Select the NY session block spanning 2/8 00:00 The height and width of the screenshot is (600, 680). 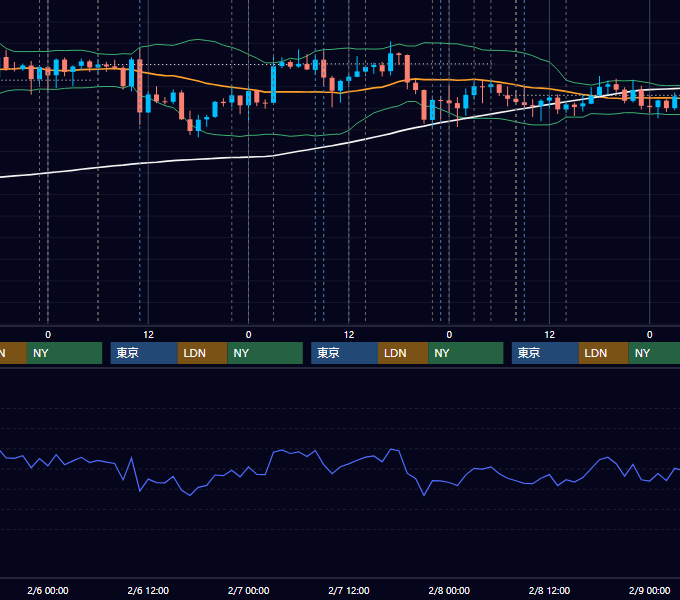click(466, 353)
